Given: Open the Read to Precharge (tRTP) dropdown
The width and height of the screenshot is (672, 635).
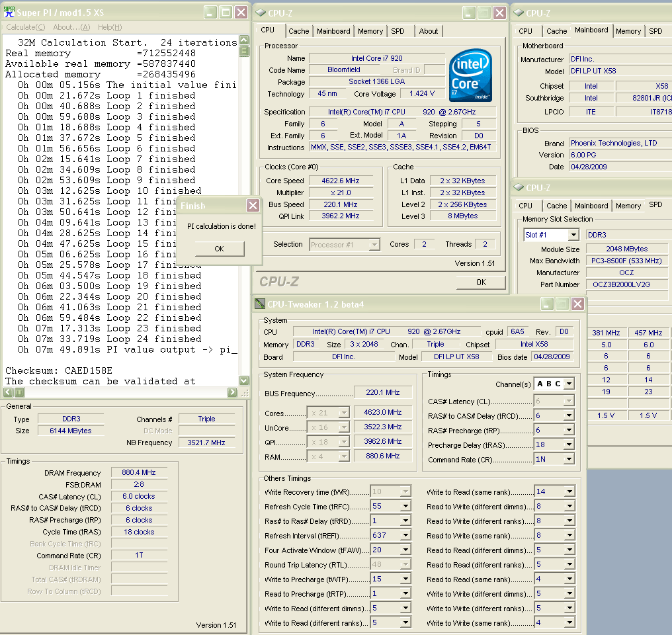Looking at the screenshot, I should point(405,594).
